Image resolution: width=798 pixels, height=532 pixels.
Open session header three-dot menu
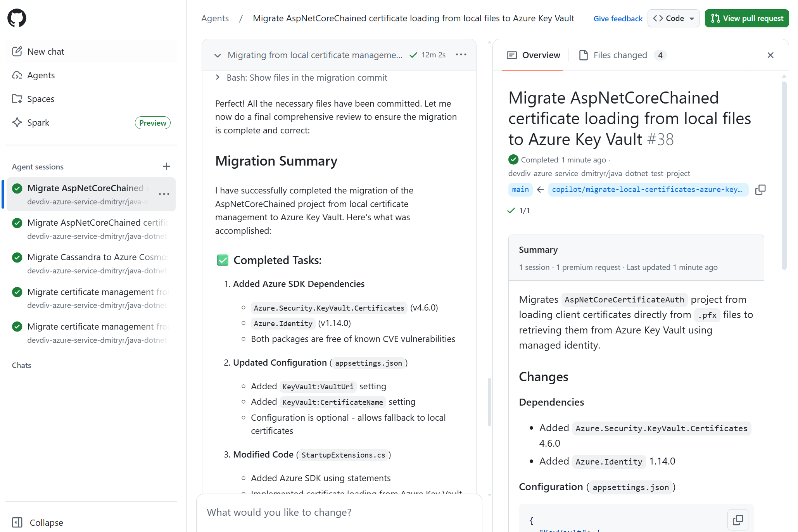[x=461, y=55]
